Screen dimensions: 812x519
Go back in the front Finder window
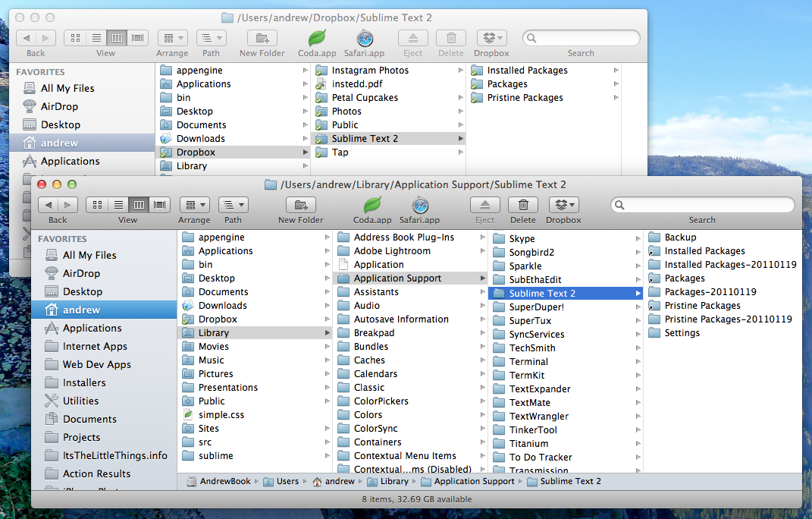coord(49,206)
